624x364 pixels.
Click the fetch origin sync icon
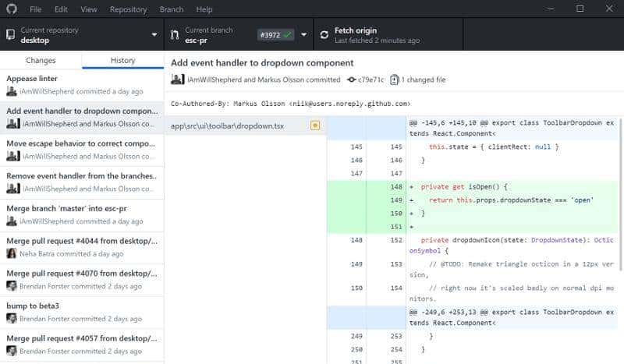point(324,35)
